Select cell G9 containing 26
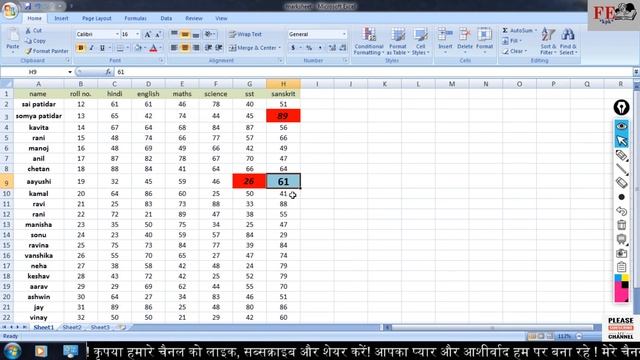This screenshot has height=360, width=640. (249, 181)
